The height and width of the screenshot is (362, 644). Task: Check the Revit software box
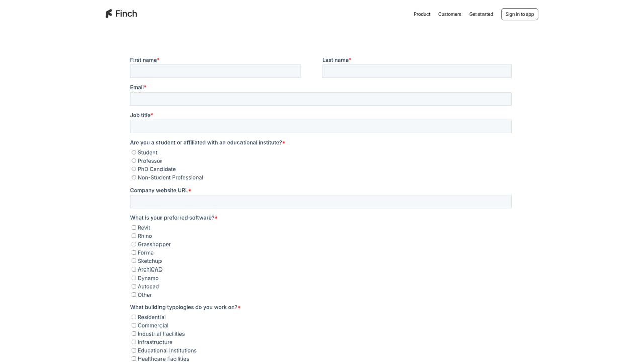(x=134, y=227)
